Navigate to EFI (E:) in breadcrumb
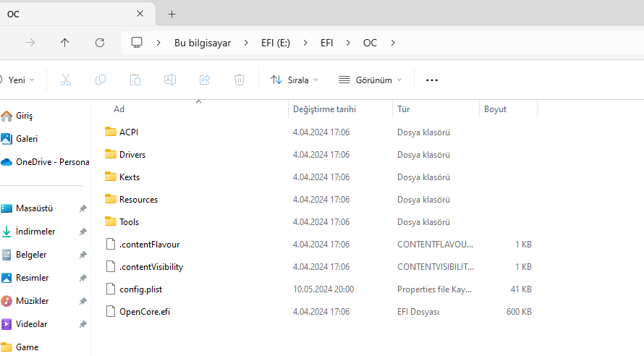Screen dimensions: 644x356 [275, 43]
